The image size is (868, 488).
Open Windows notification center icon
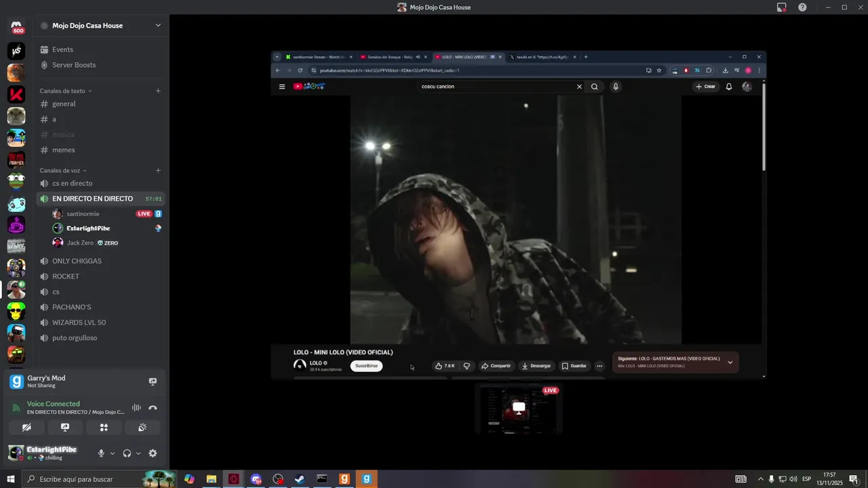[854, 479]
